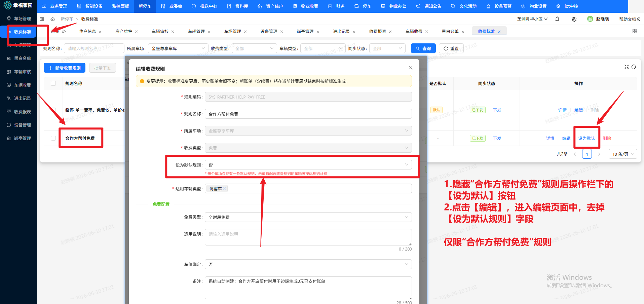The height and width of the screenshot is (304, 644).
Task: Open the settings gear icon in header
Action: 574,19
